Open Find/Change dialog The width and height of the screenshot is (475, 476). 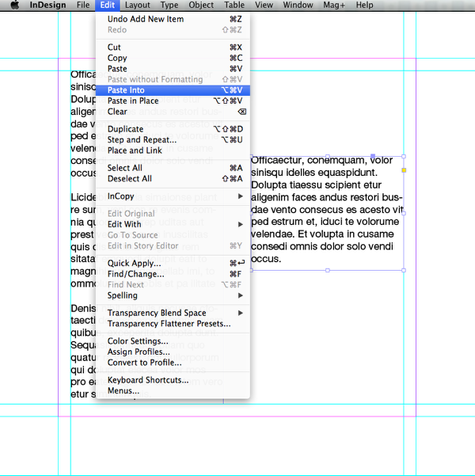point(173,274)
